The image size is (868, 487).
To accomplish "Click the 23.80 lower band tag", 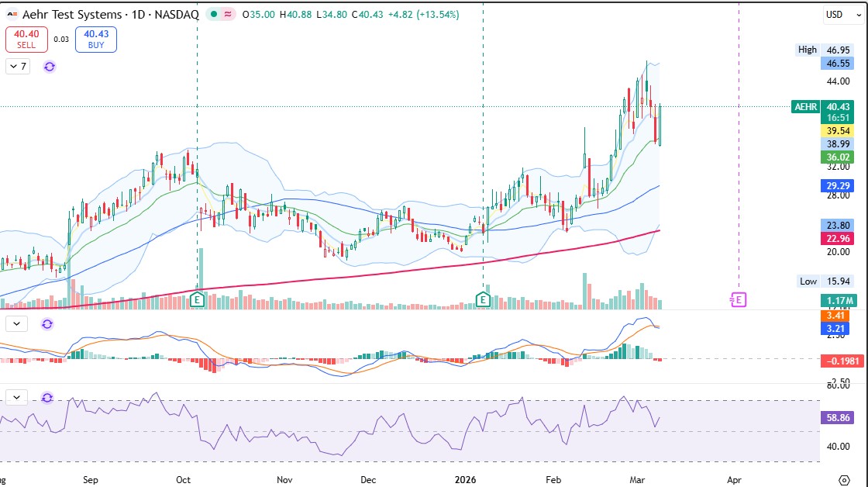I will [838, 226].
